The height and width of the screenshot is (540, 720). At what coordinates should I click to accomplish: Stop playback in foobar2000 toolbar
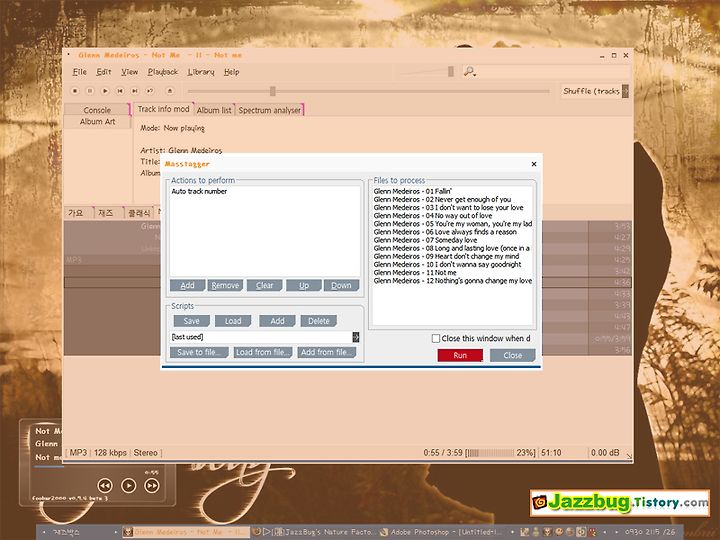tap(75, 91)
